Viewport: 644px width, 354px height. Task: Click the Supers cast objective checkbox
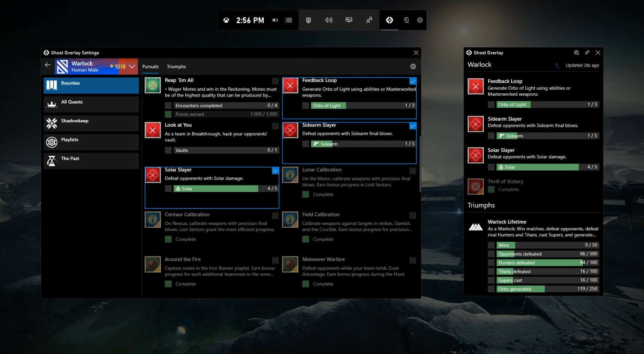(x=491, y=280)
